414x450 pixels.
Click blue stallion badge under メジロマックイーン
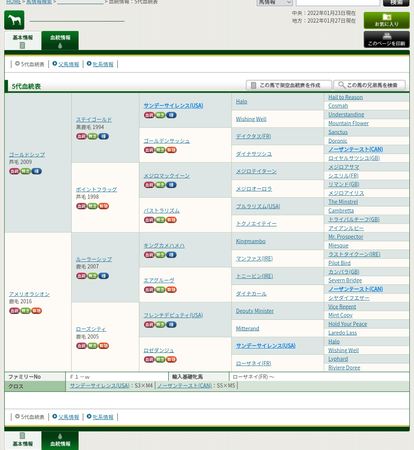[x=171, y=185]
